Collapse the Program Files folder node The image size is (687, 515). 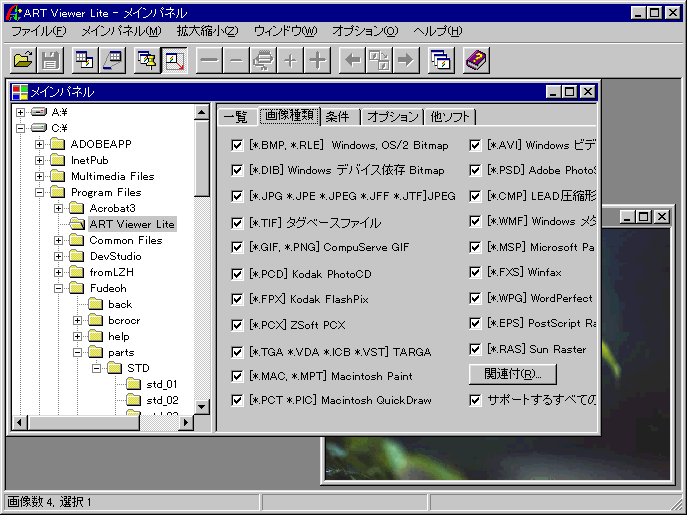[39, 192]
